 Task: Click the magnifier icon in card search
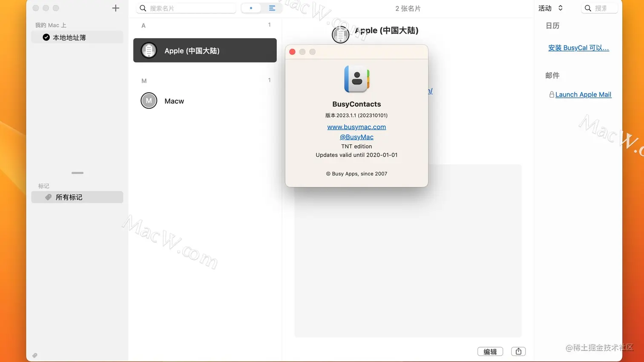coord(143,8)
